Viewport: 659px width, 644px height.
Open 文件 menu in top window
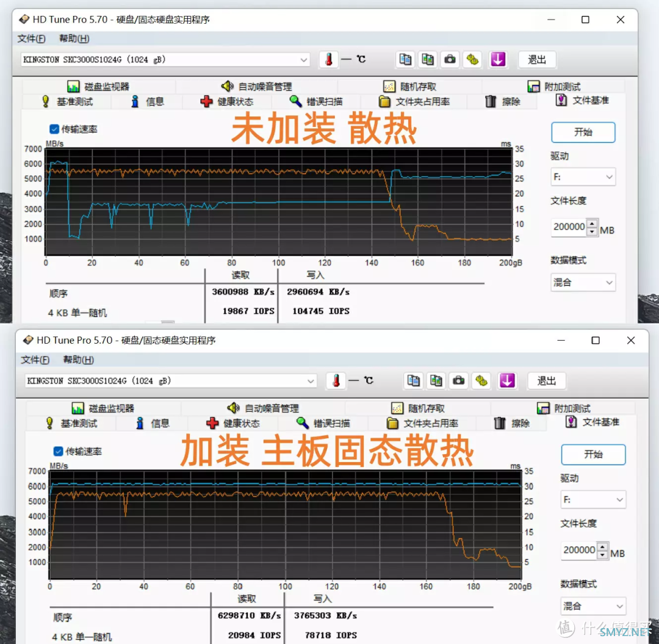point(32,38)
